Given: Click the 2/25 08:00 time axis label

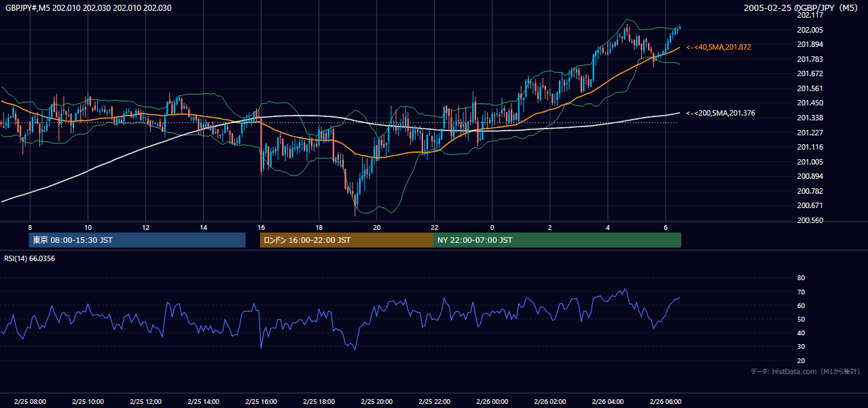Looking at the screenshot, I should click(30, 402).
